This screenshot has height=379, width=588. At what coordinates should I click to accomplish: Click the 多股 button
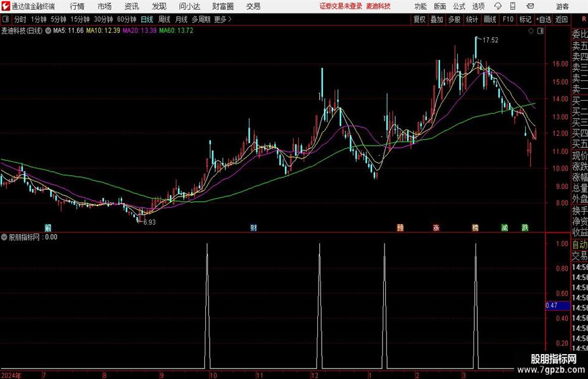(454, 19)
